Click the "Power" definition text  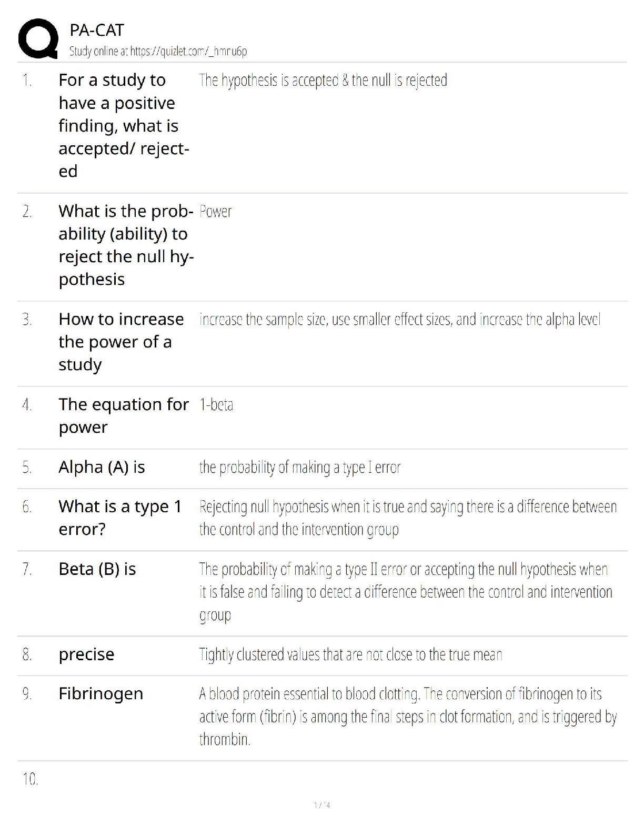coord(216,212)
